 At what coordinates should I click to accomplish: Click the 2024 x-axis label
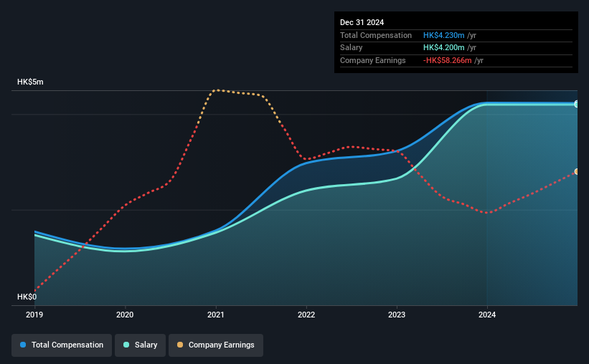click(x=487, y=315)
